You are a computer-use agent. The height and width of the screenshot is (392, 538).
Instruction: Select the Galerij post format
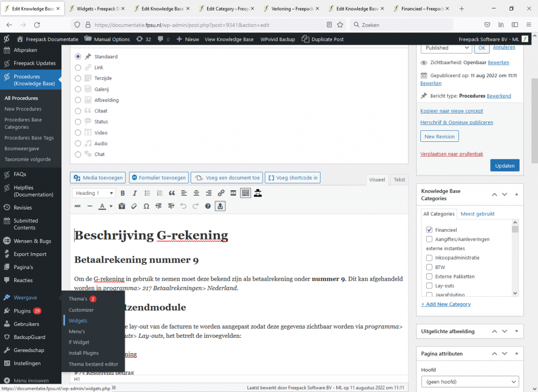pos(78,89)
